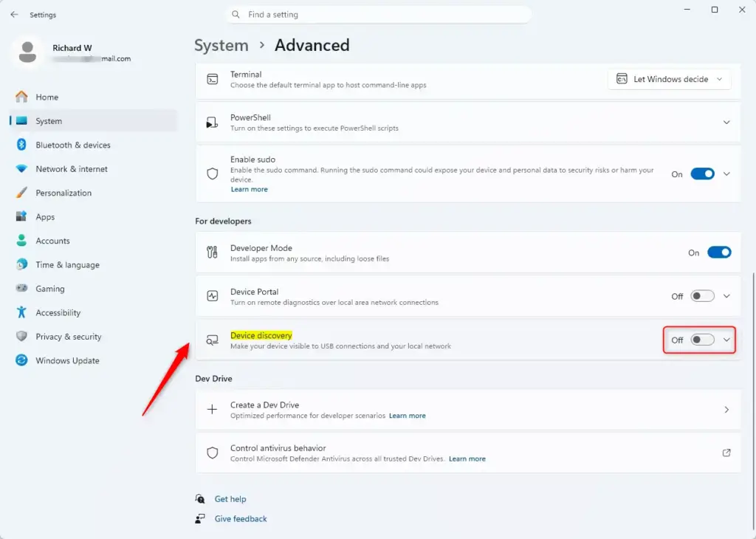Viewport: 756px width, 539px height.
Task: Open antivirus behavior external link icon
Action: click(726, 453)
